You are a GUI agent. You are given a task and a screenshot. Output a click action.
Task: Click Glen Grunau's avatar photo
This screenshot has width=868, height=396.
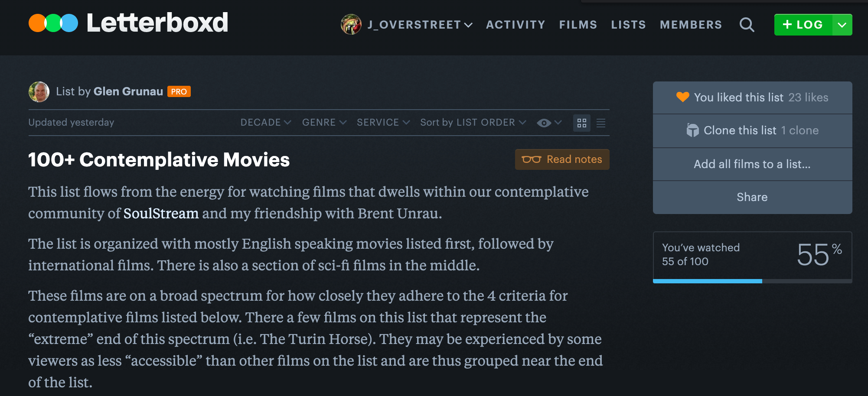tap(39, 92)
